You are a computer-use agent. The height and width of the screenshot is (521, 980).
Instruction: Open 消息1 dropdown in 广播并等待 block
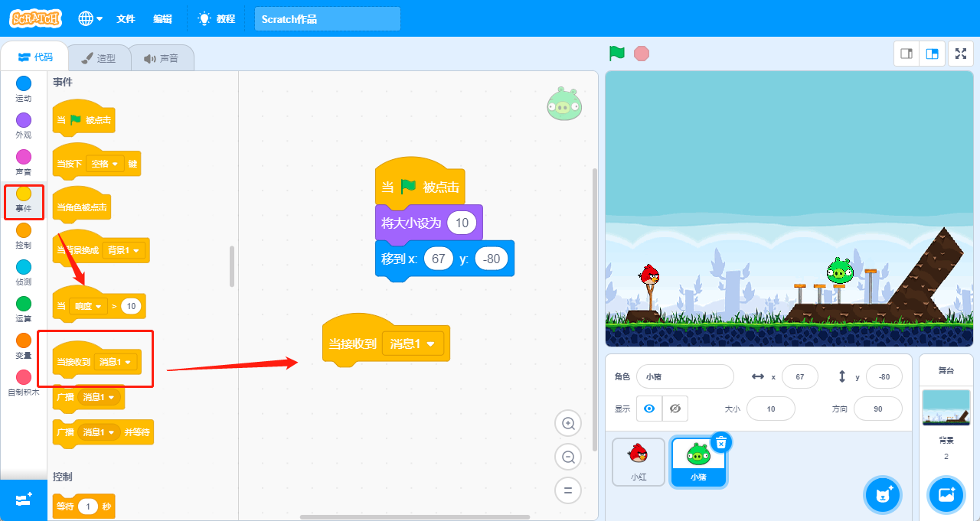[100, 432]
